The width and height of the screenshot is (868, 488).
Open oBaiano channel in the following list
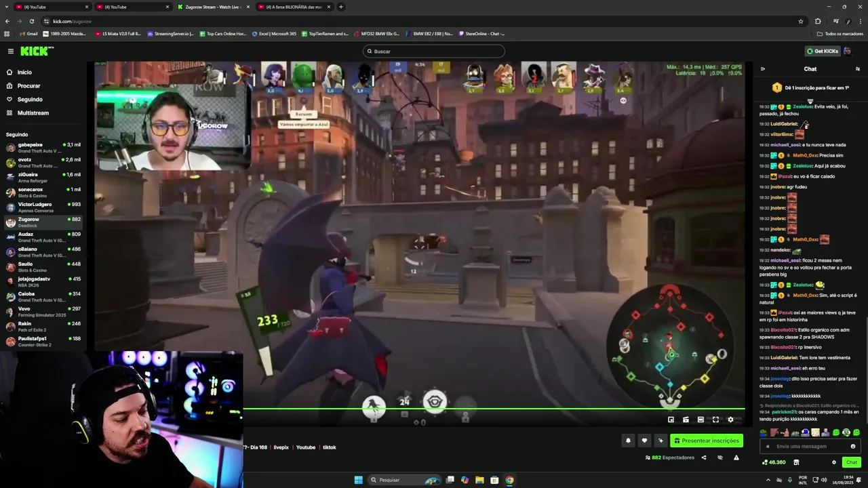pos(43,251)
